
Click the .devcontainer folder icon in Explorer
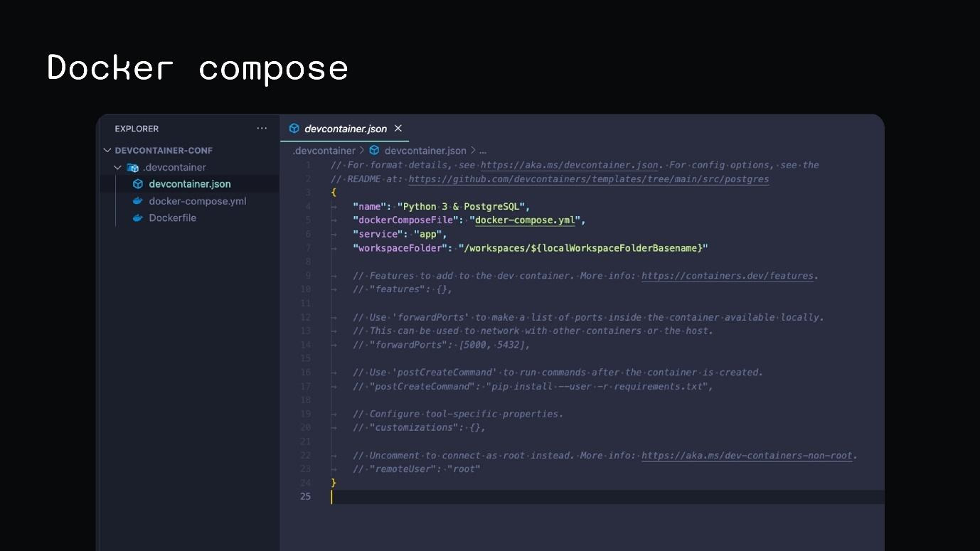[132, 167]
